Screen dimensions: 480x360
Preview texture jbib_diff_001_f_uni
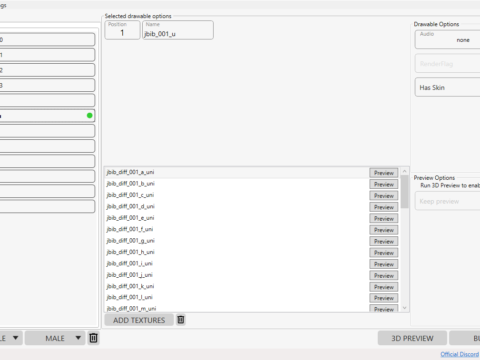click(384, 230)
